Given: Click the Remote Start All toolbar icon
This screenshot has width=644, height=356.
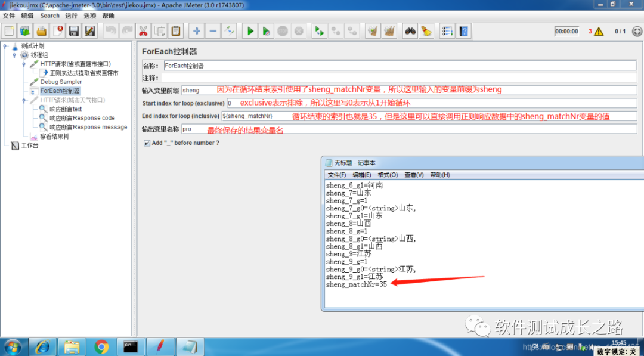Looking at the screenshot, I should 319,31.
